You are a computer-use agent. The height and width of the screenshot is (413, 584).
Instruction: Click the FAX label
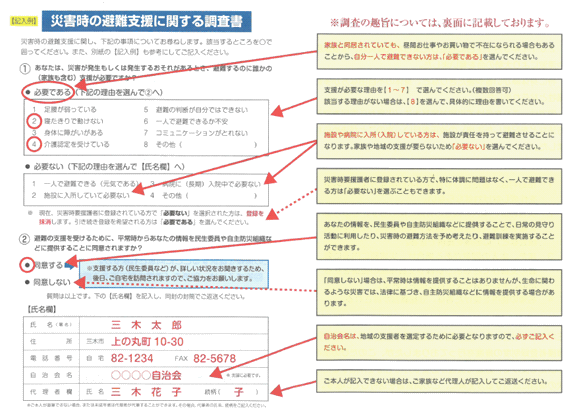pyautogui.click(x=181, y=359)
